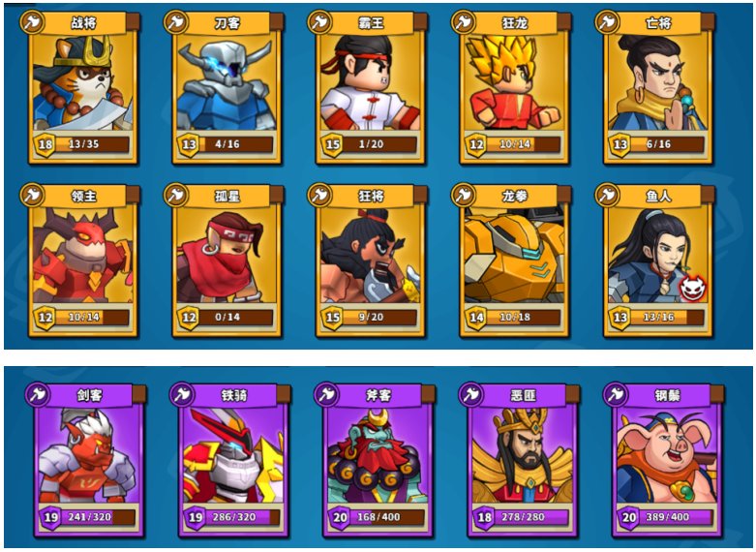Open the 领主 hero card
This screenshot has height=552, width=756.
pyautogui.click(x=83, y=261)
